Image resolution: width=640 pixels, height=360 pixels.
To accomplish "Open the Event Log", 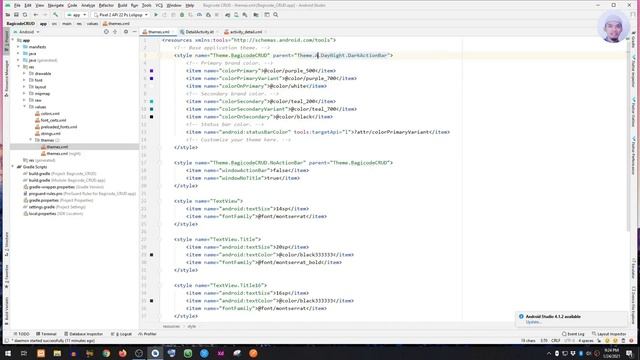I will [x=573, y=334].
